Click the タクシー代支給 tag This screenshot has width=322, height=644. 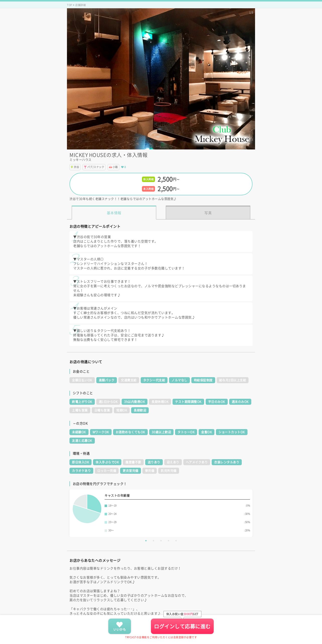coord(154,380)
